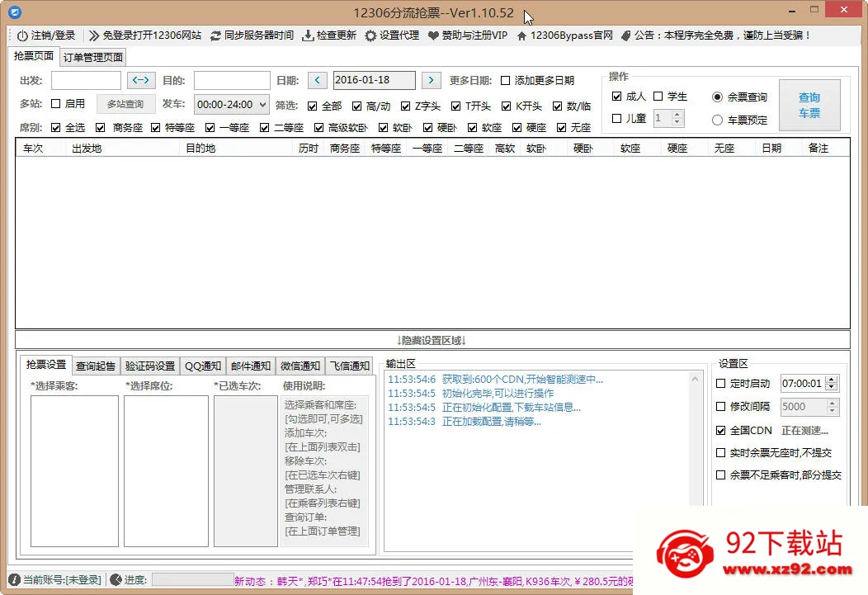Click the 当前账号 info icon in status bar
This screenshot has width=868, height=595.
[x=14, y=579]
